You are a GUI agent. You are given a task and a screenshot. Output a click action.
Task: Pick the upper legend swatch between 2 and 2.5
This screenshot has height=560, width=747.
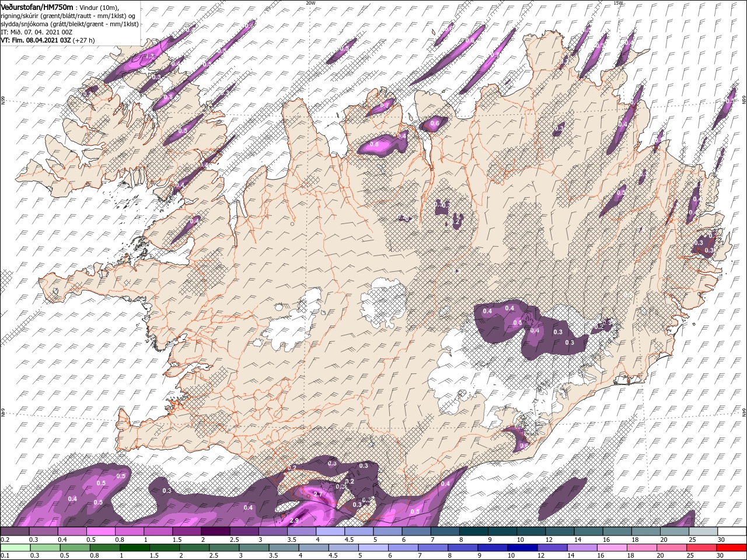pyautogui.click(x=215, y=531)
